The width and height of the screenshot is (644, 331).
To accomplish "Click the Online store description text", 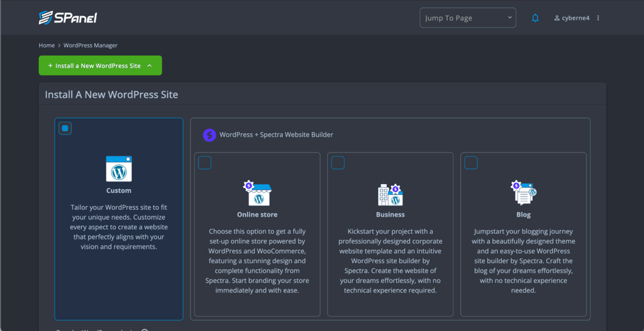I will [x=257, y=261].
